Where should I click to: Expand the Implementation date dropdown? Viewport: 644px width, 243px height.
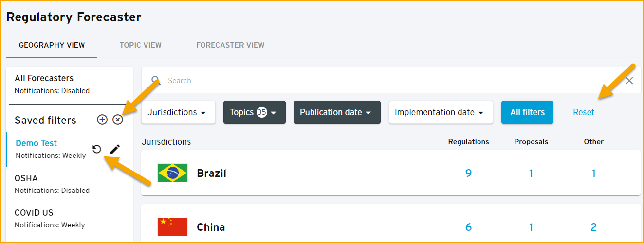(x=441, y=112)
